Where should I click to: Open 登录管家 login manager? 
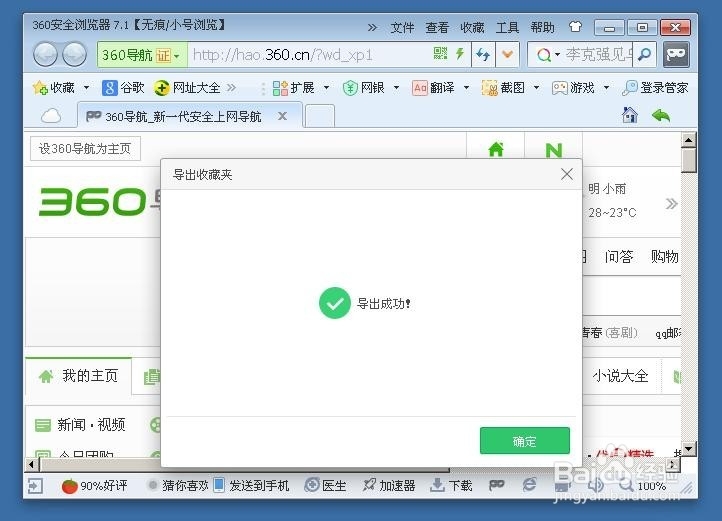click(x=655, y=88)
